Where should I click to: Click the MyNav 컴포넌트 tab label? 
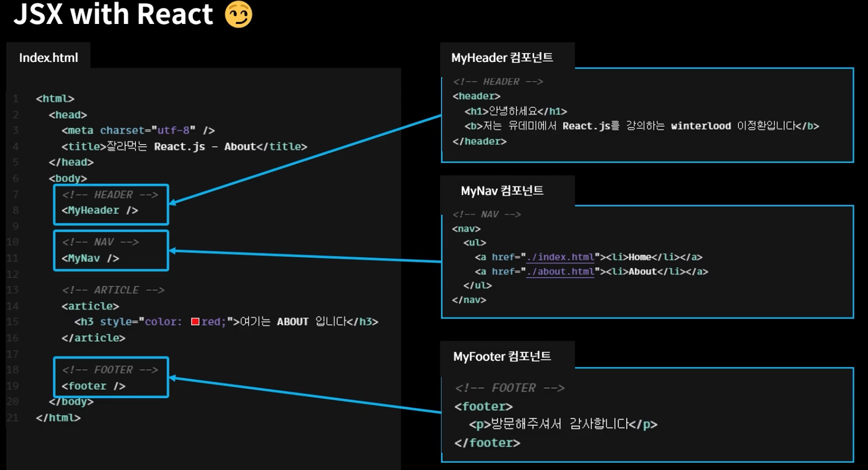(502, 191)
